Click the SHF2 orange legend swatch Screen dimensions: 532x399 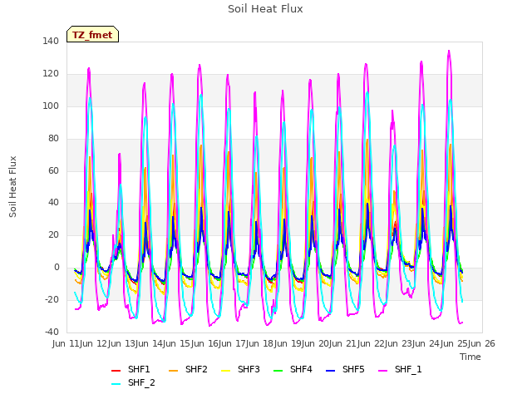click(x=173, y=371)
